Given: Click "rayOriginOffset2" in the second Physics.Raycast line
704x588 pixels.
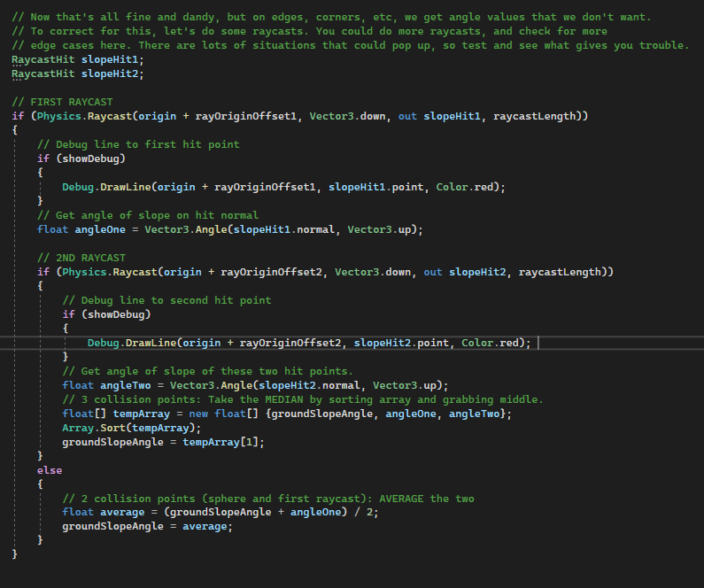Looking at the screenshot, I should tap(271, 272).
